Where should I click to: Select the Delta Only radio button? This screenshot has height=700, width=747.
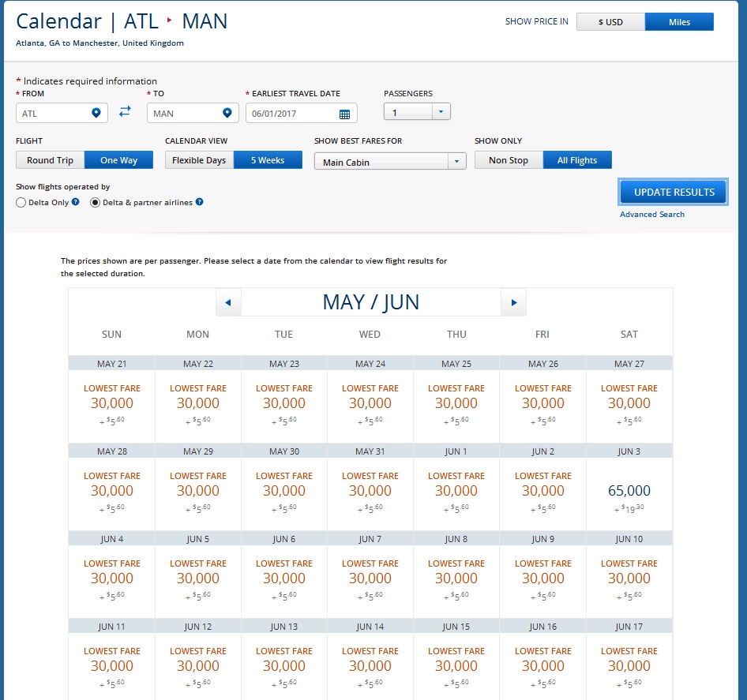coord(21,203)
